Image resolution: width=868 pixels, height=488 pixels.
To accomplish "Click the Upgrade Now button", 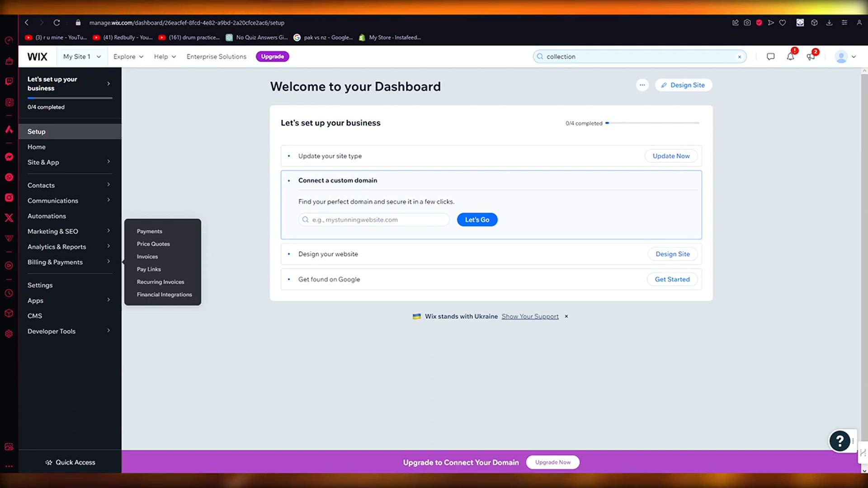I will 552,462.
